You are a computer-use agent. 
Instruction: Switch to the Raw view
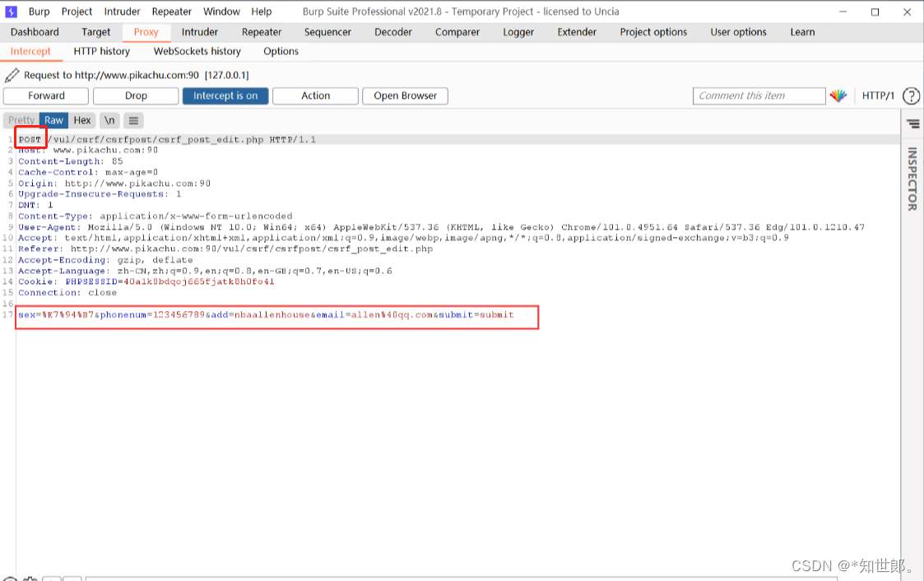click(x=53, y=120)
